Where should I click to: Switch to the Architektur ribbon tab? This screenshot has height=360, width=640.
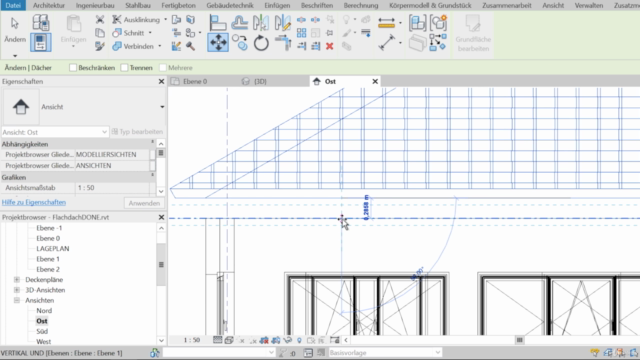(49, 5)
